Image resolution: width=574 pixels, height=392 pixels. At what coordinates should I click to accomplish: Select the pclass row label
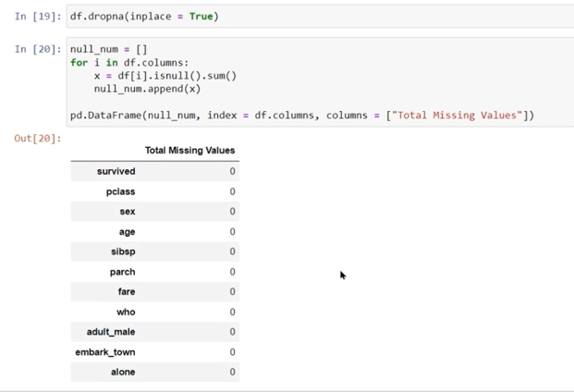120,191
